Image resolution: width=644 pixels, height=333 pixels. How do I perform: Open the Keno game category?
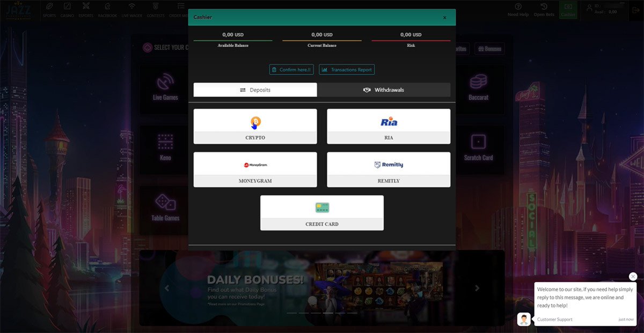[x=165, y=150]
